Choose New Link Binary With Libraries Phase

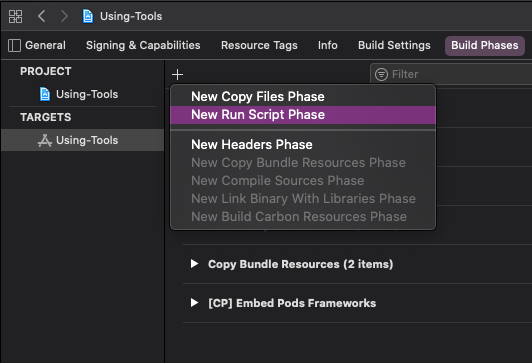[303, 198]
